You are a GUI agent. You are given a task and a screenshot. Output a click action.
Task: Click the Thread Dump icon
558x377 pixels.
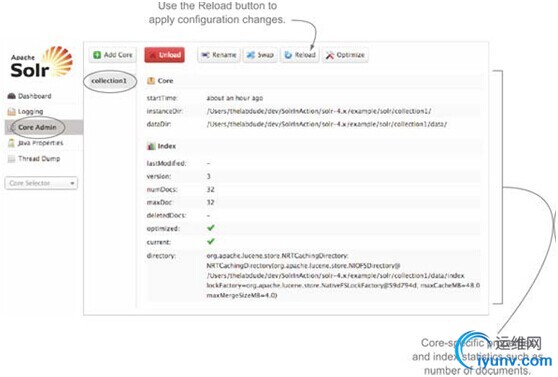coord(11,158)
